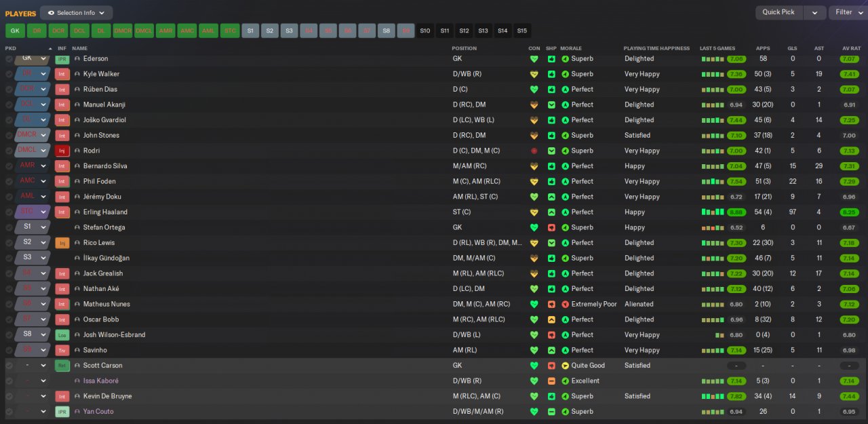
Task: Click Matheus Nunes's Extremely Poor morale icon
Action: click(x=566, y=304)
